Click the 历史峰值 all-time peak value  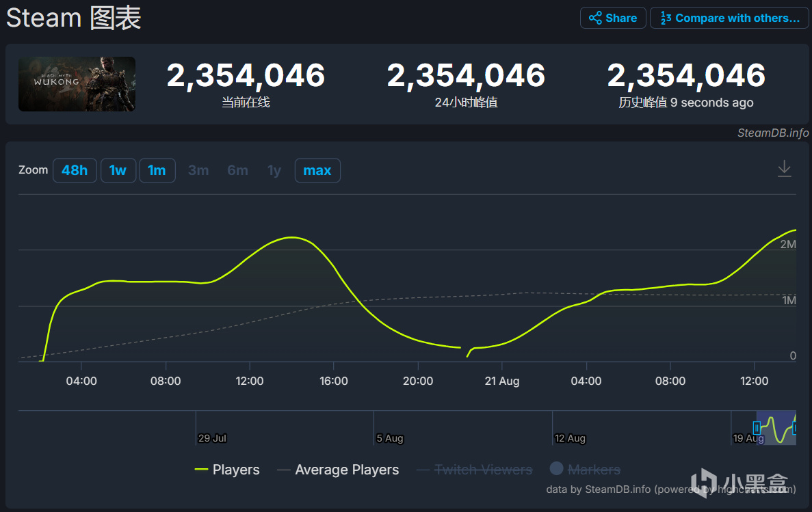click(686, 75)
